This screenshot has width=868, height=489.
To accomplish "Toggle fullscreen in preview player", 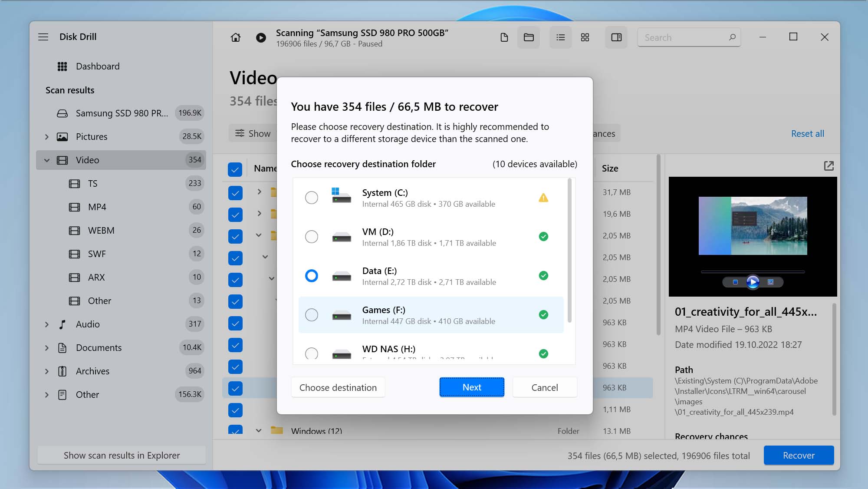I will (x=770, y=282).
